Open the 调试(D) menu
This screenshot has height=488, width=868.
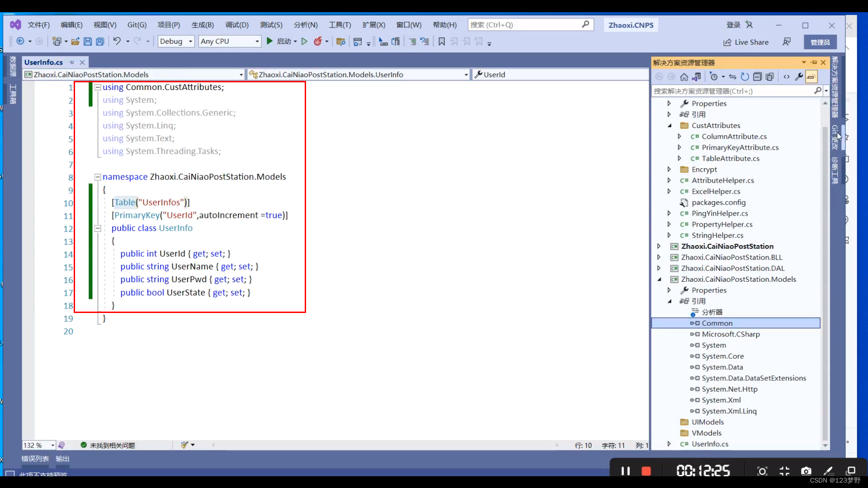pyautogui.click(x=237, y=25)
